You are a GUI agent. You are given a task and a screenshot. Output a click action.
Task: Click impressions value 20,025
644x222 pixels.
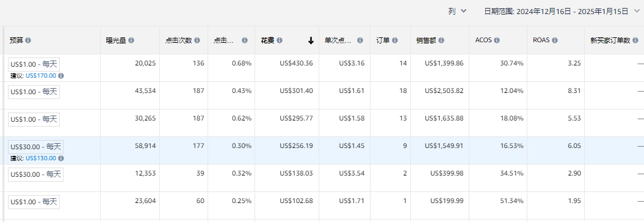145,64
